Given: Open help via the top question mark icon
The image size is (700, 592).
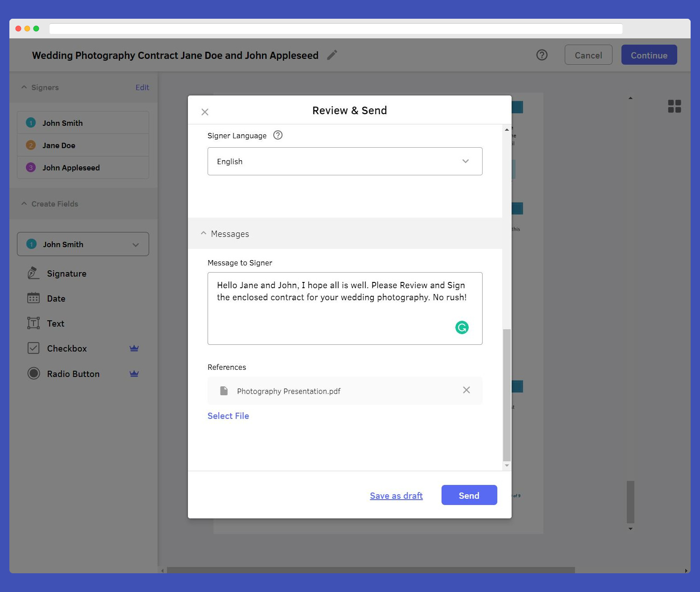Looking at the screenshot, I should point(542,55).
